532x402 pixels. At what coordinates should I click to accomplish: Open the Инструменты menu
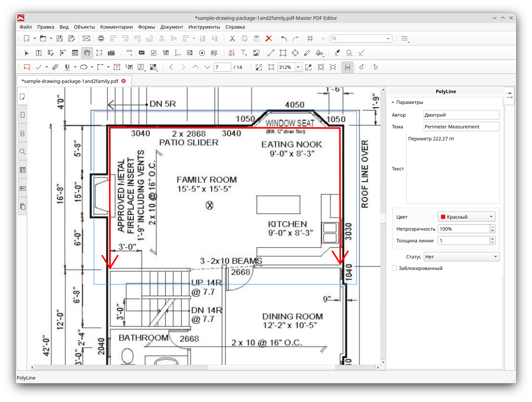pos(204,27)
